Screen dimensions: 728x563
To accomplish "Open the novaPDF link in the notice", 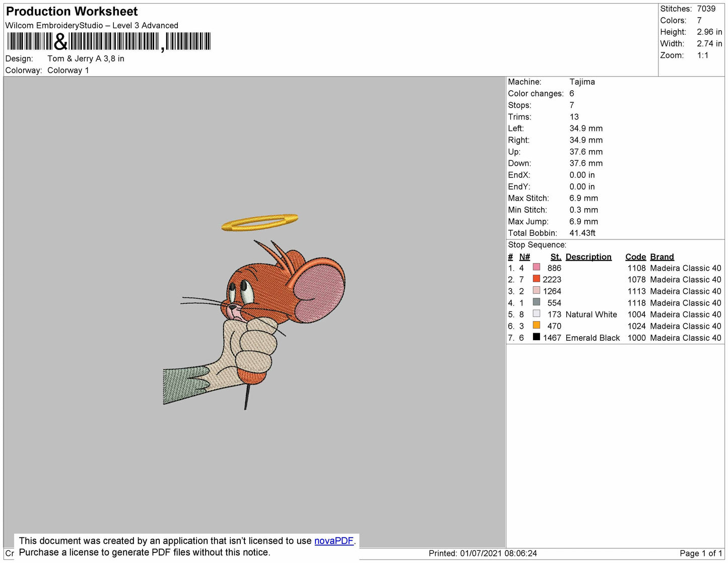I will (334, 541).
